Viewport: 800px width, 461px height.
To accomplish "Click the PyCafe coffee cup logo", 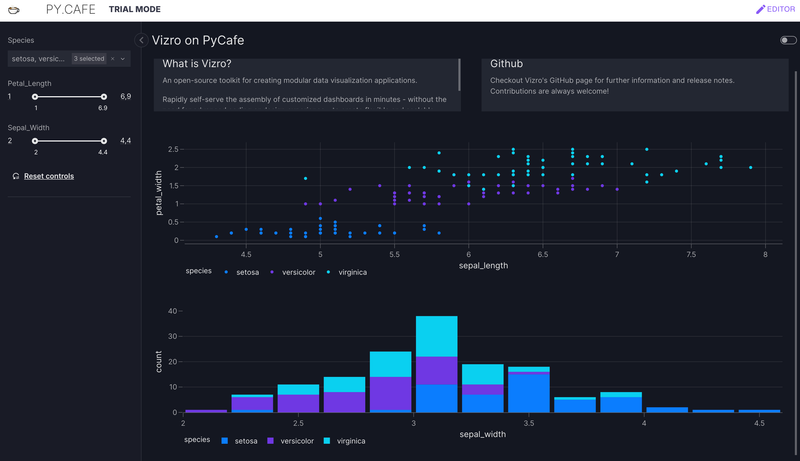I will [x=14, y=10].
